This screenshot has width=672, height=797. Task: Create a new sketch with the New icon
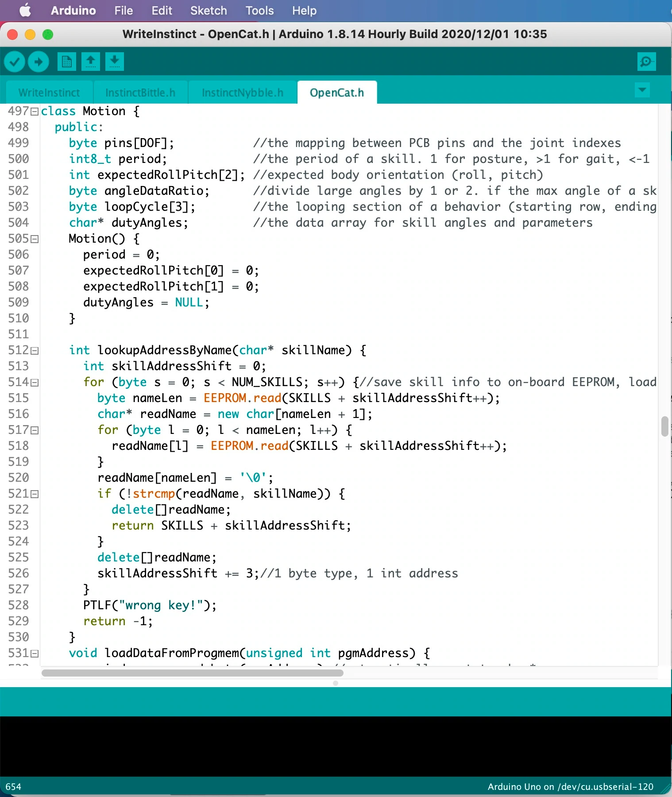67,62
